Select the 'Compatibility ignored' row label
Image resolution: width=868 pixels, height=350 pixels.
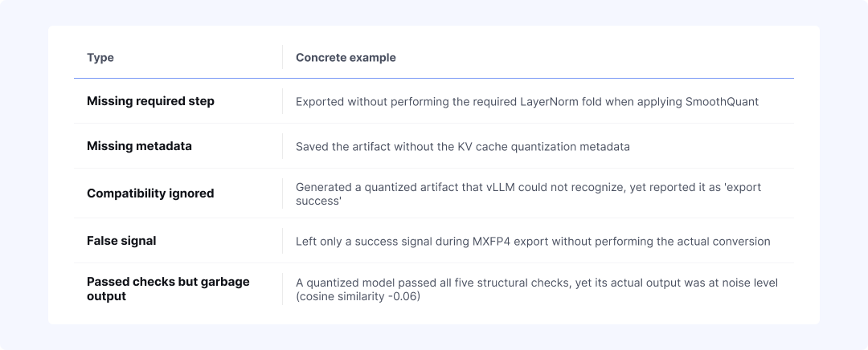click(x=150, y=193)
